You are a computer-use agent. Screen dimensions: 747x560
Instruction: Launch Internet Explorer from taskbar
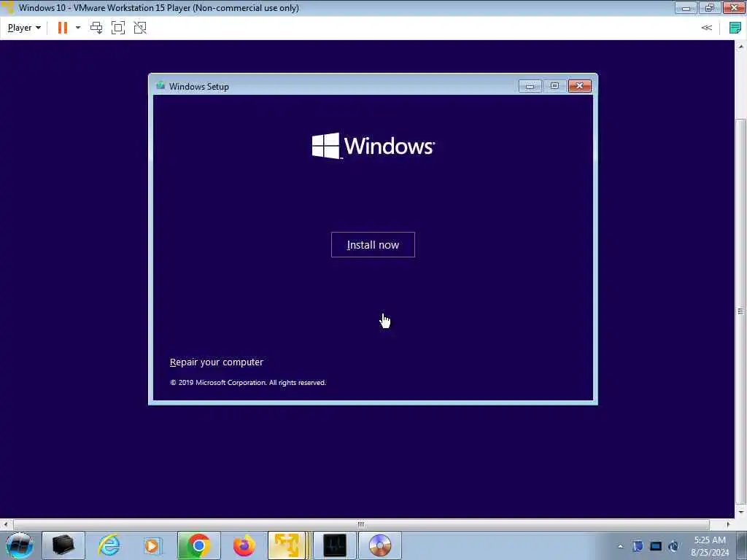tap(108, 545)
